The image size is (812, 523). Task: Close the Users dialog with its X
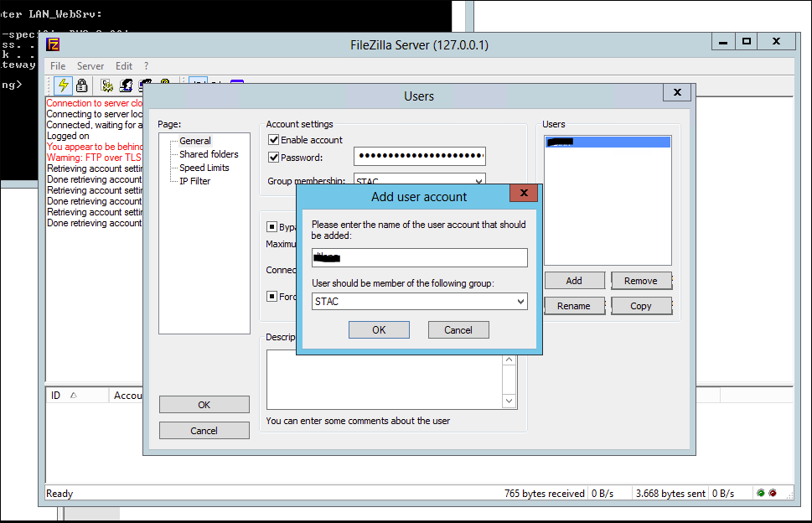(x=677, y=92)
